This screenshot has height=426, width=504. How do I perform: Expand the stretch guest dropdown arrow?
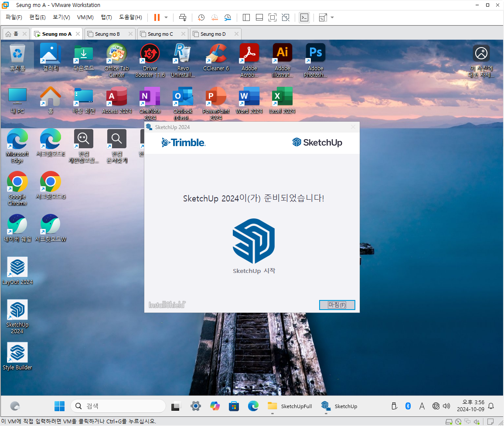[x=332, y=17]
